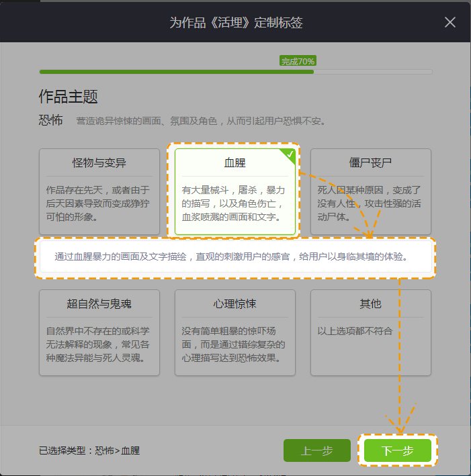Click the green filled part of the progress bar
This screenshot has height=476, width=471.
click(175, 71)
